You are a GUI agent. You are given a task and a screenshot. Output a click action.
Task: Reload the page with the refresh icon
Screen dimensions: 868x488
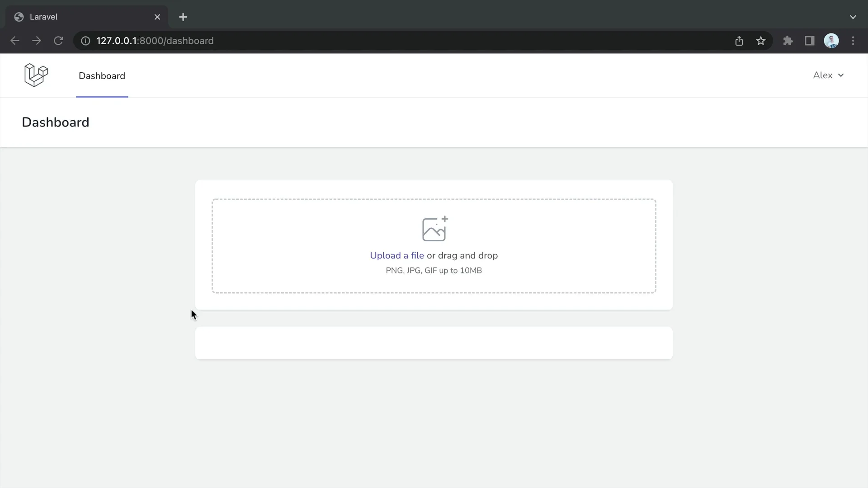coord(58,41)
